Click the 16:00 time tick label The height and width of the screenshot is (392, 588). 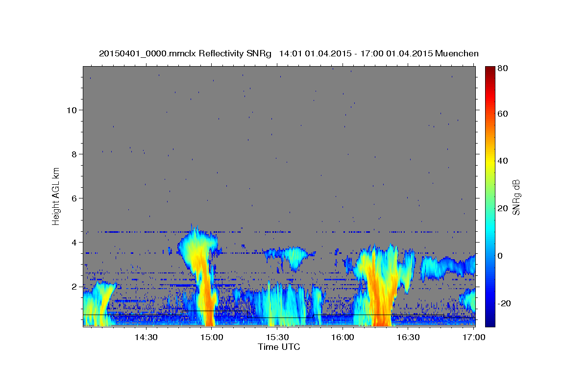point(343,337)
